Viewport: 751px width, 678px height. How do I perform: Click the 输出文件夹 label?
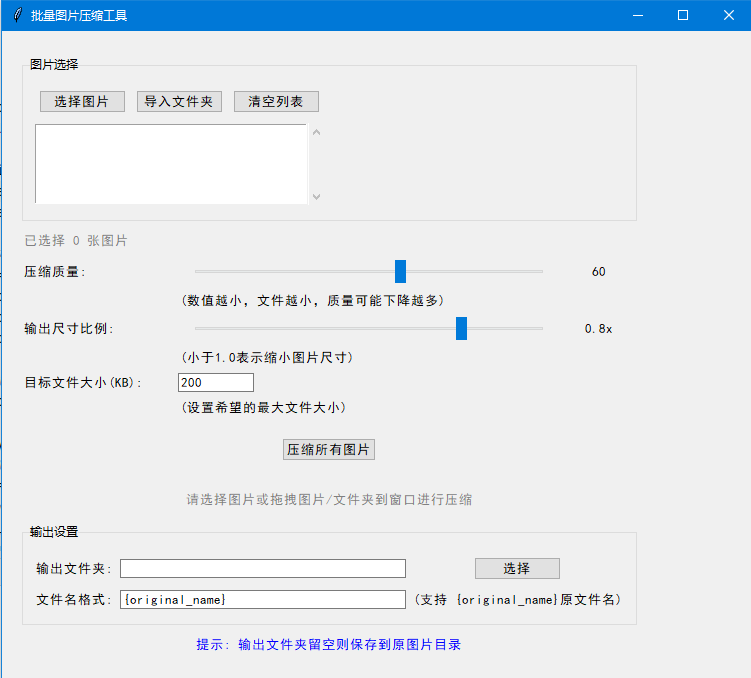pos(74,569)
